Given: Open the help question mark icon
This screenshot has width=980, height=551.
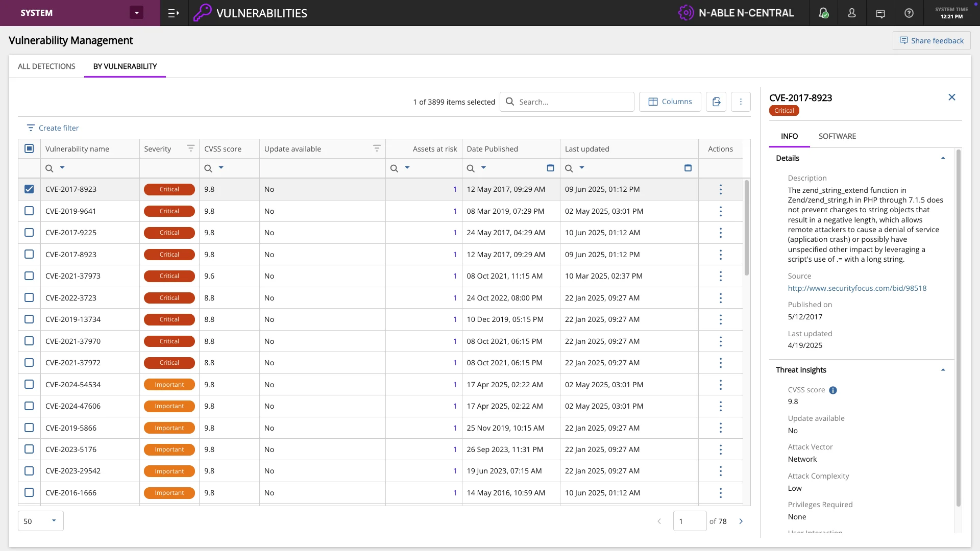Looking at the screenshot, I should click(909, 13).
